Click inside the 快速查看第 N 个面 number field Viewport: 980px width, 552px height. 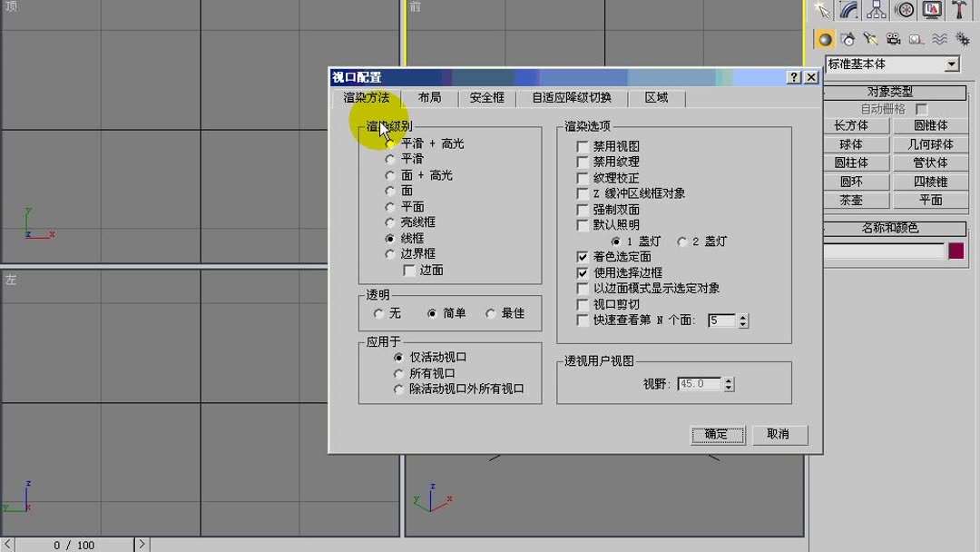724,320
